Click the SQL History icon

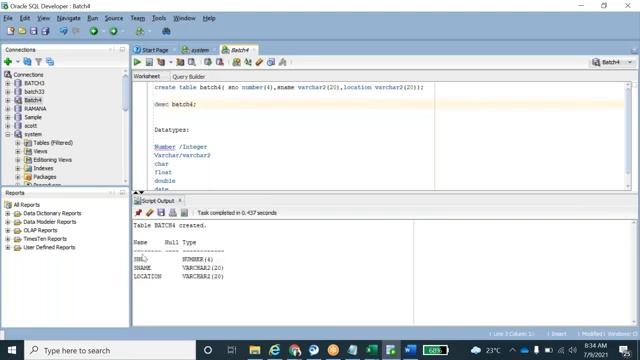tap(271, 62)
